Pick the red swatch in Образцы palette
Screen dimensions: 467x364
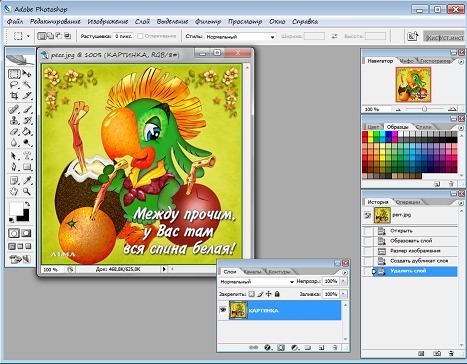[365, 134]
